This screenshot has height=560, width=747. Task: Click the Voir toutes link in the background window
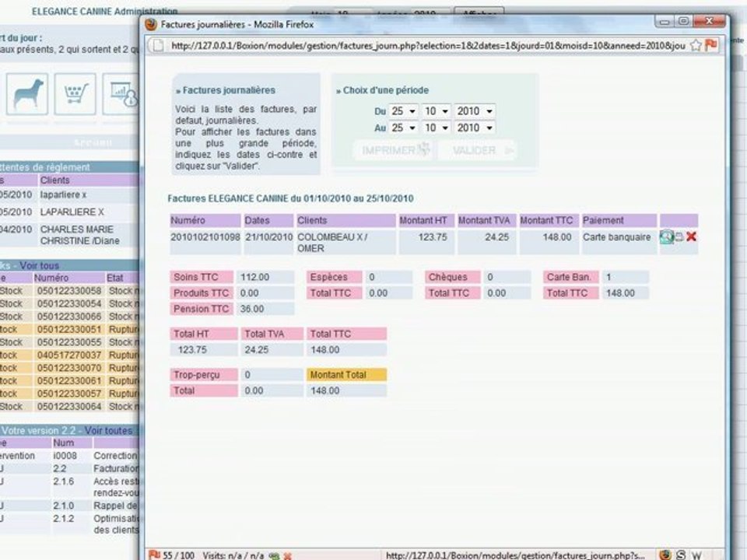(x=108, y=430)
